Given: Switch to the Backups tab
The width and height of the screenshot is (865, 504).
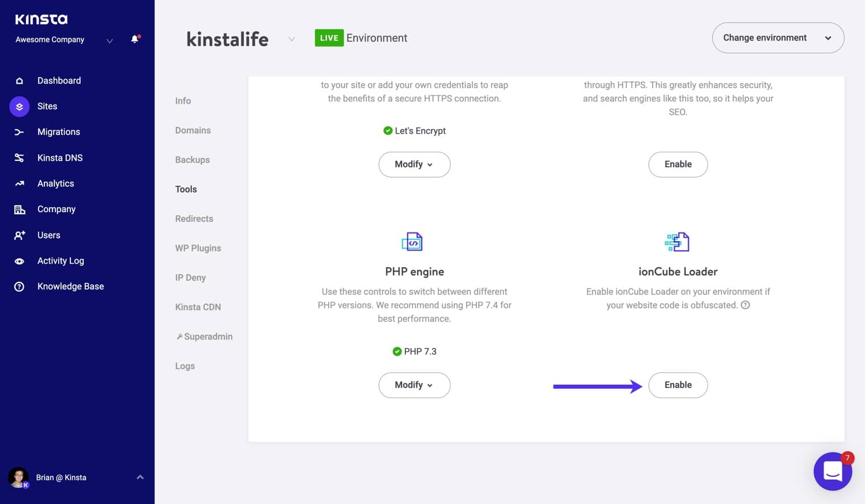Looking at the screenshot, I should click(192, 160).
